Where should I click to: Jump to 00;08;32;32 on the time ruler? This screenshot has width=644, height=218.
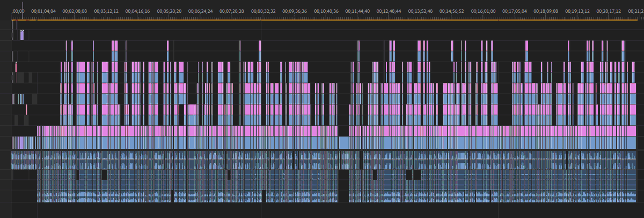click(264, 11)
